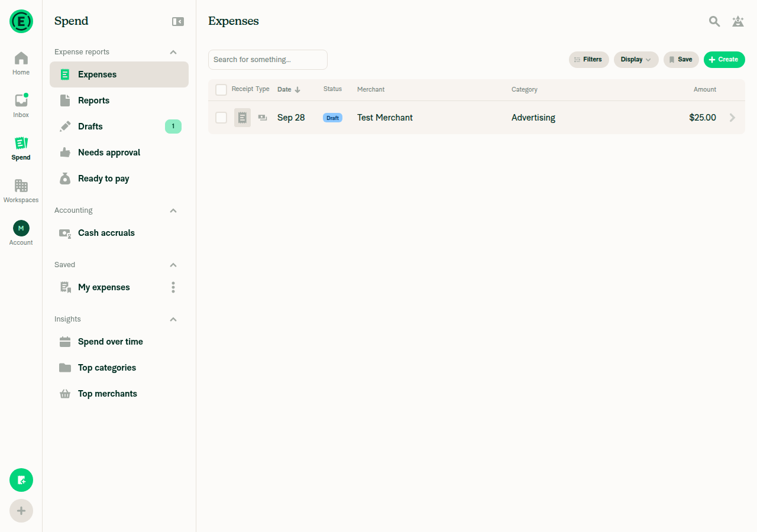Collapse the Expense reports section

[173, 52]
